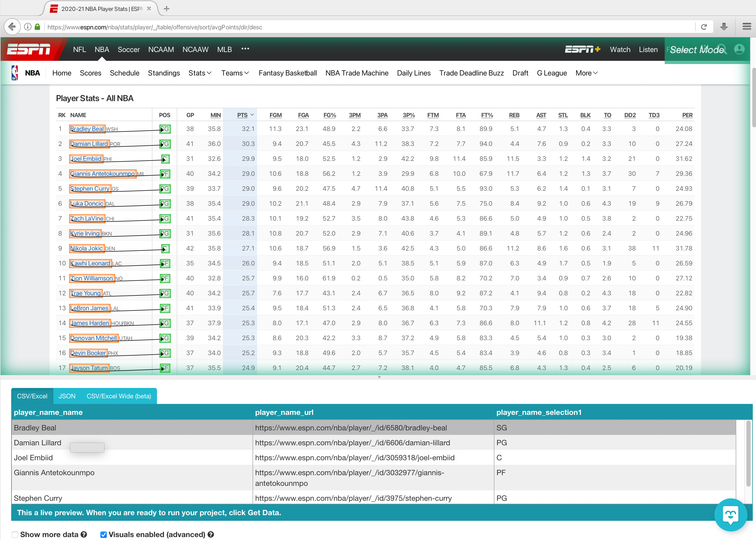This screenshot has height=540, width=756.
Task: Click the Bradley Beal player link
Action: tap(87, 129)
